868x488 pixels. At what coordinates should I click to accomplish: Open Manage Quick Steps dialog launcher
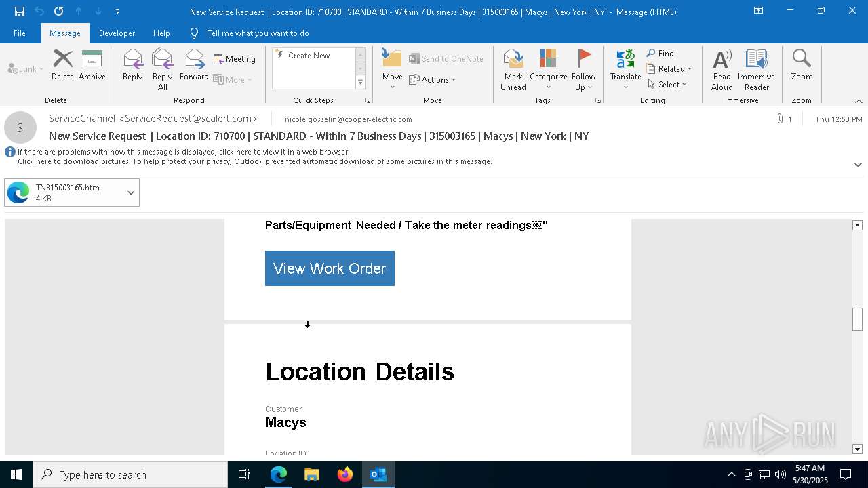coord(368,100)
